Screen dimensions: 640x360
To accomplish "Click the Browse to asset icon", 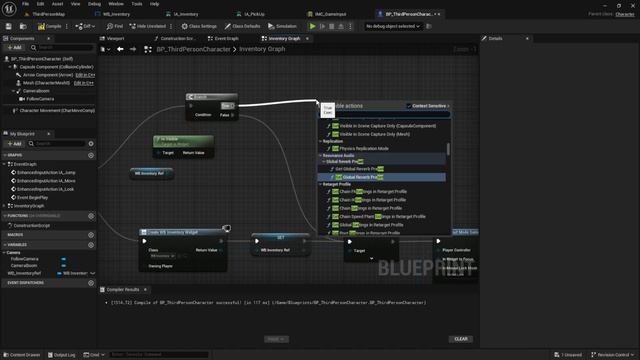I will coord(23,26).
